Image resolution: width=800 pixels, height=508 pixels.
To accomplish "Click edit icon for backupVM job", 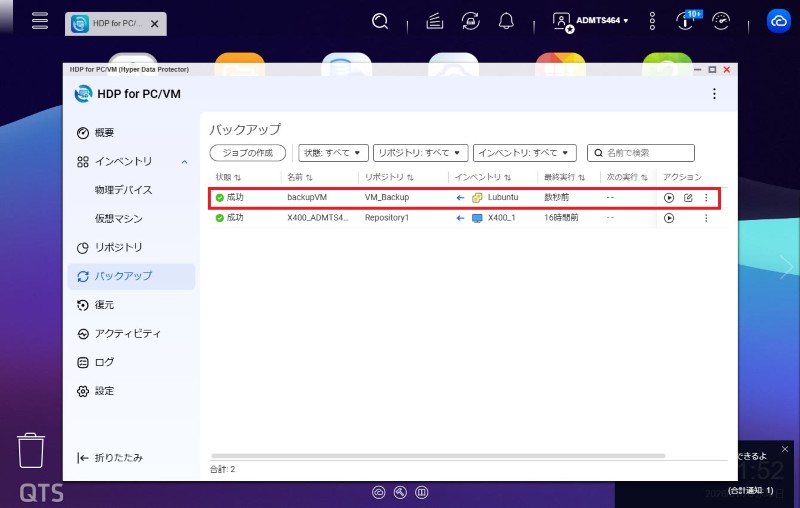I will [x=688, y=198].
